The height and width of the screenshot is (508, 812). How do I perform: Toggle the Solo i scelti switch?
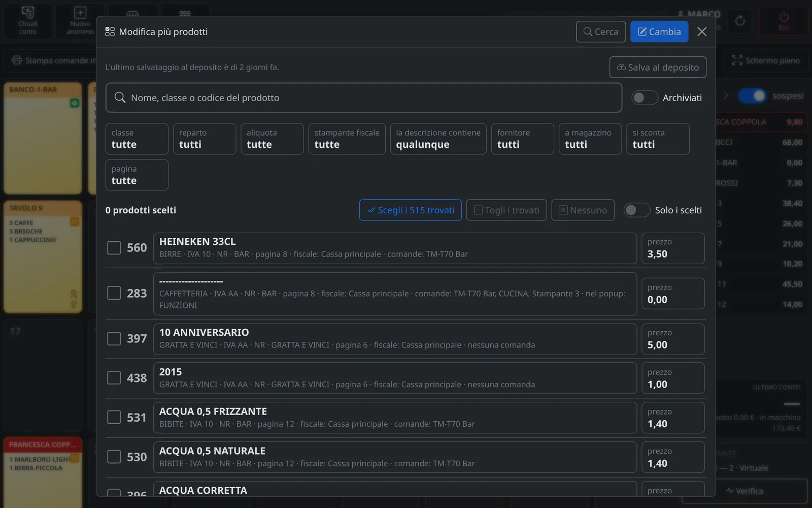click(x=637, y=210)
